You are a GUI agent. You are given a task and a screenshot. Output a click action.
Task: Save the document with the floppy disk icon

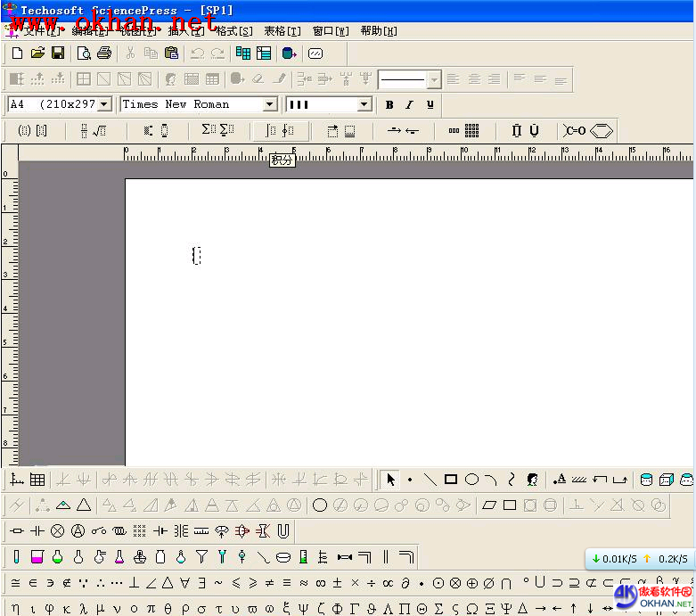(x=58, y=53)
